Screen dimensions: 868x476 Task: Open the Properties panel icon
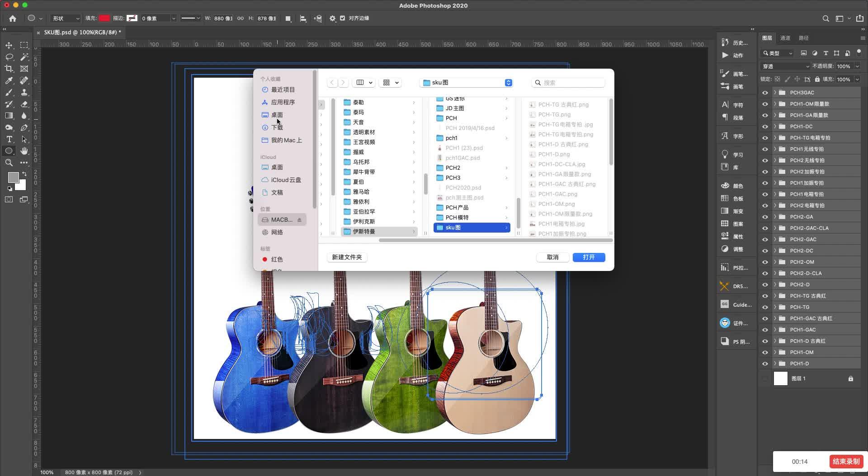pyautogui.click(x=725, y=236)
